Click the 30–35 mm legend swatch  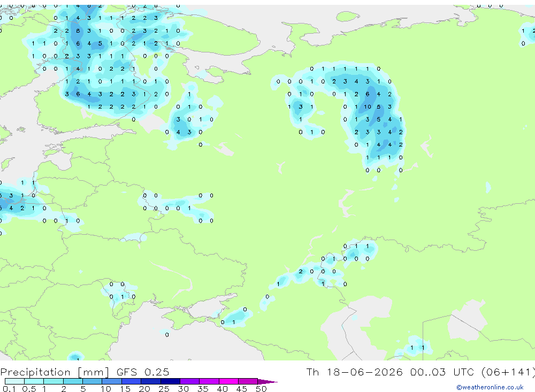190,381
